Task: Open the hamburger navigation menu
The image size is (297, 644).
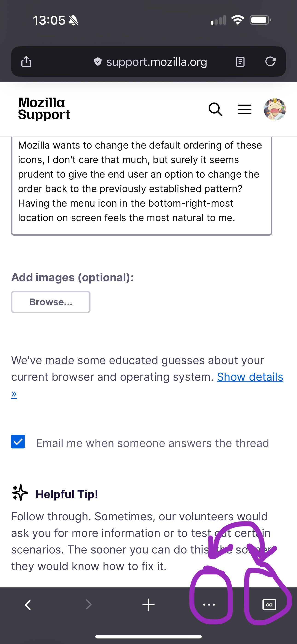Action: (244, 109)
